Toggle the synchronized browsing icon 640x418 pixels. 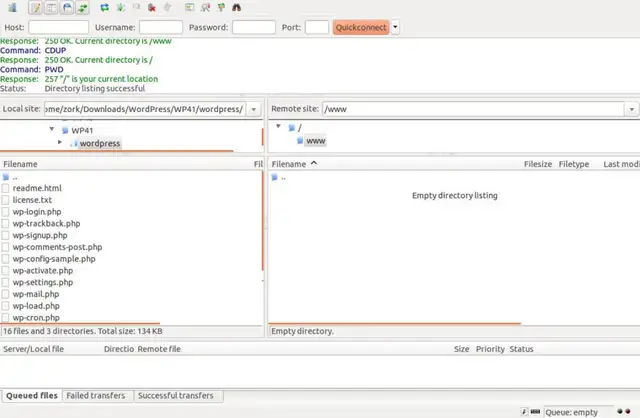click(221, 7)
